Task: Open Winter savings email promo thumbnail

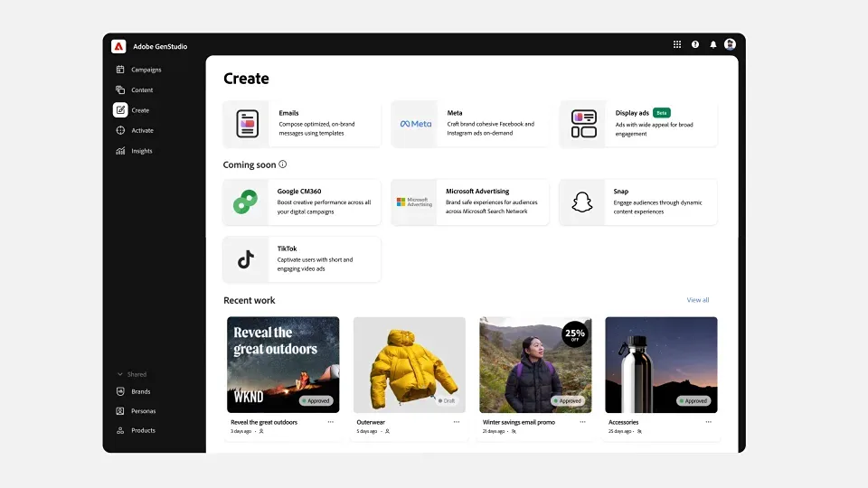Action: click(535, 364)
